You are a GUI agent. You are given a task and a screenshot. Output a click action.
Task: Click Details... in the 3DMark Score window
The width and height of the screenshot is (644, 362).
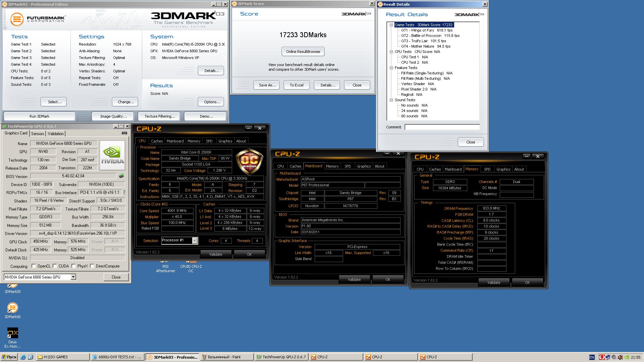click(328, 85)
